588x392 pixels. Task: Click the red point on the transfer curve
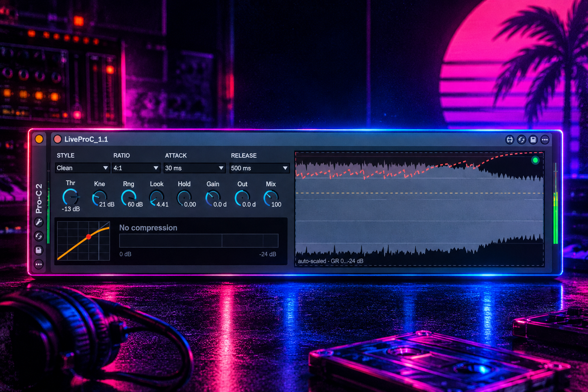(x=89, y=237)
